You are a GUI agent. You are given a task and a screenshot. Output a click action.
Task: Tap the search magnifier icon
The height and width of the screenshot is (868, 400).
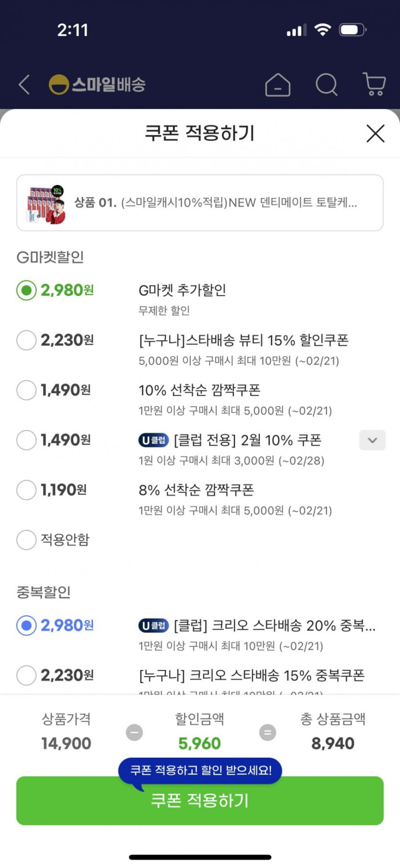(327, 85)
